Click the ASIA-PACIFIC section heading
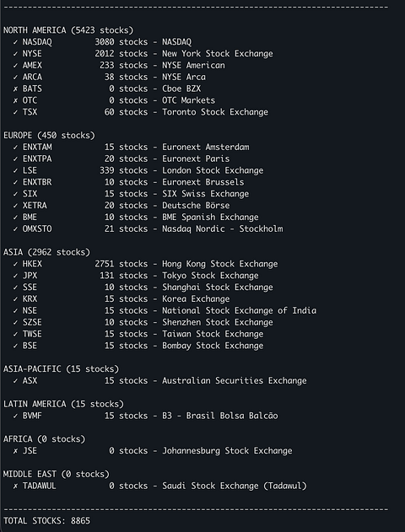The width and height of the screenshot is (405, 532). pos(61,368)
